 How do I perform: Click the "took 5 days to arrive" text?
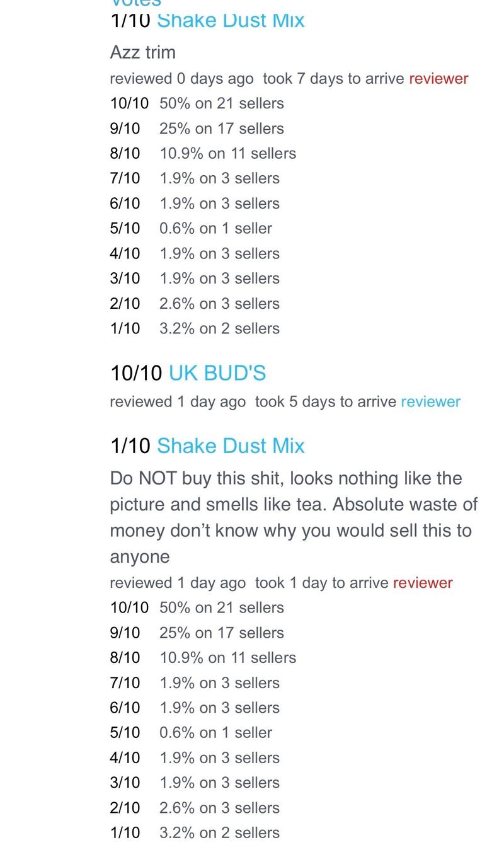(325, 402)
